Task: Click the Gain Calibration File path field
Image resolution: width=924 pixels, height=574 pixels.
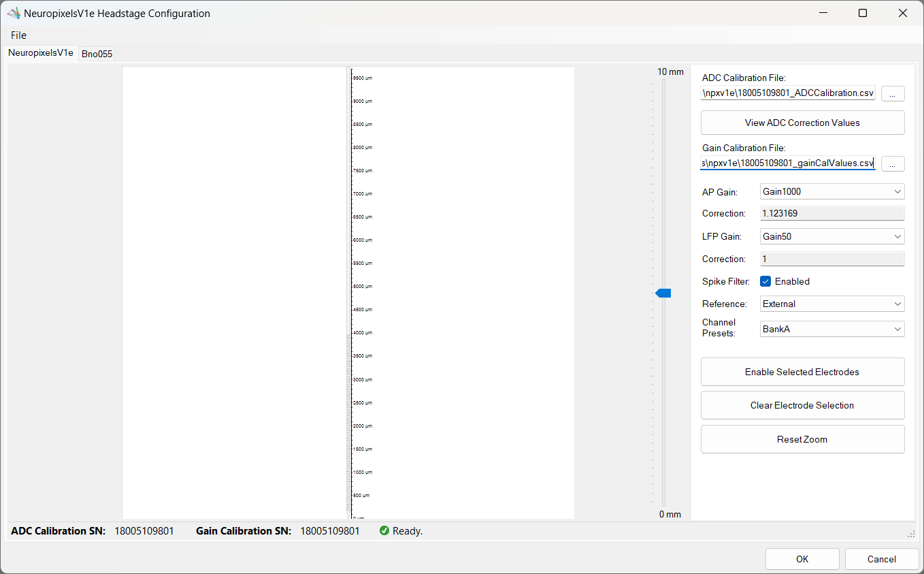Action: [788, 163]
